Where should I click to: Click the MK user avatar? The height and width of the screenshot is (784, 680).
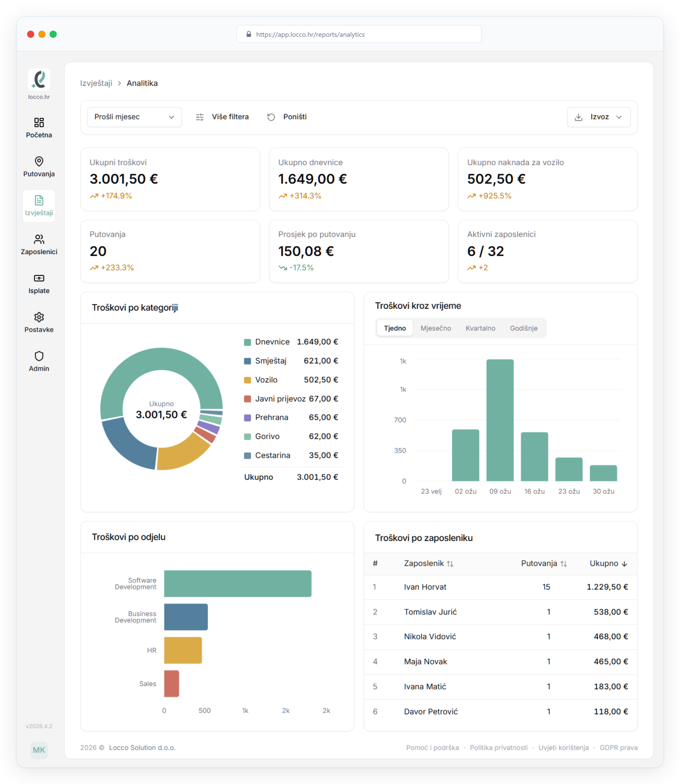(39, 750)
